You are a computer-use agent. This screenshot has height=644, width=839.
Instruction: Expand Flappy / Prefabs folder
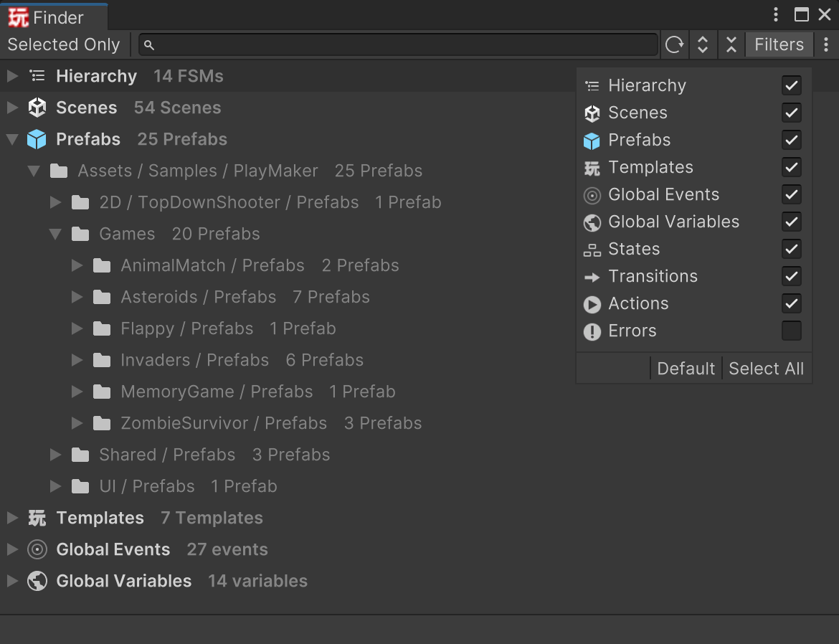click(77, 328)
